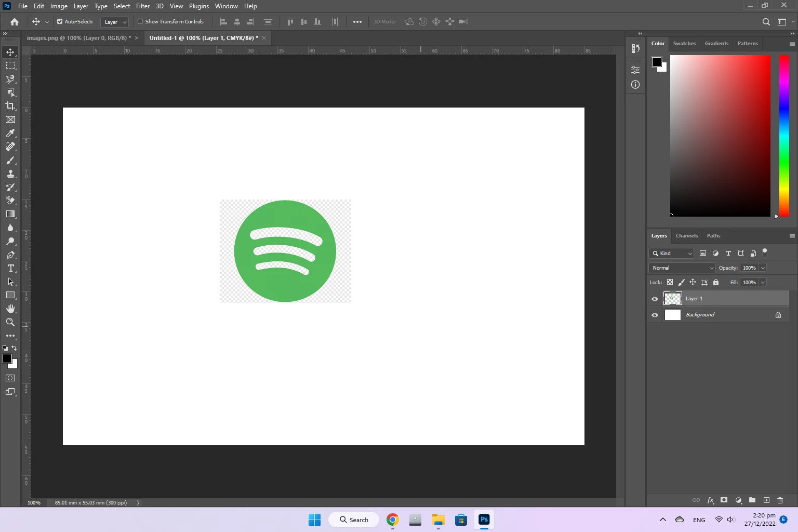Open the Kind filter dropdown

coord(671,254)
